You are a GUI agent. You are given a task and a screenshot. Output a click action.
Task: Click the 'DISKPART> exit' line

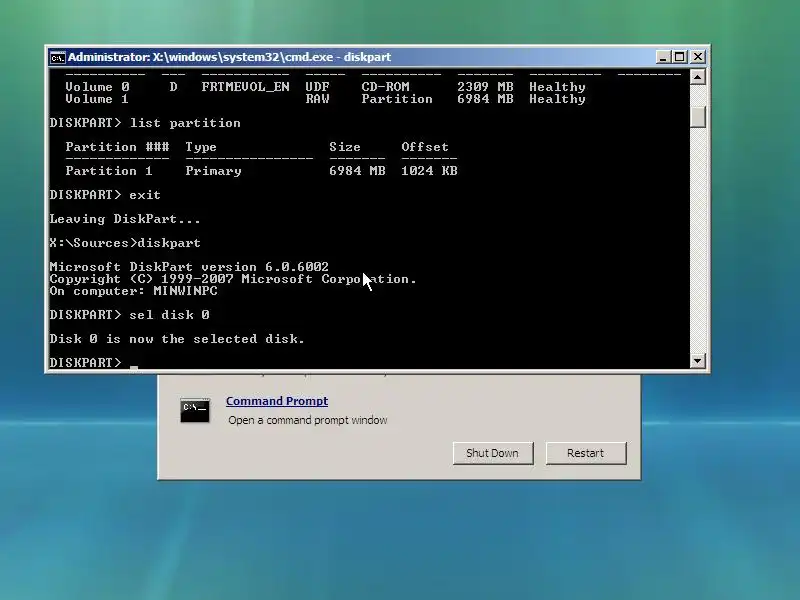point(105,195)
